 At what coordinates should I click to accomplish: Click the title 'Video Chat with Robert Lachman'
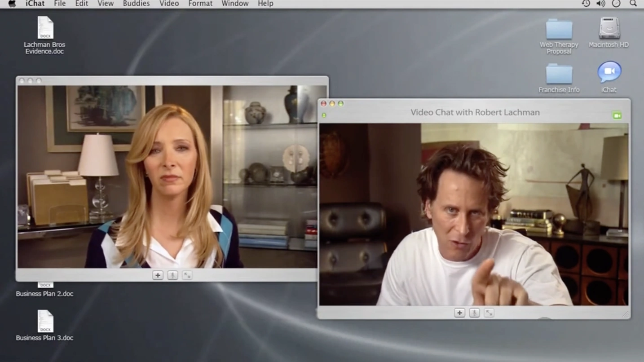pyautogui.click(x=475, y=112)
